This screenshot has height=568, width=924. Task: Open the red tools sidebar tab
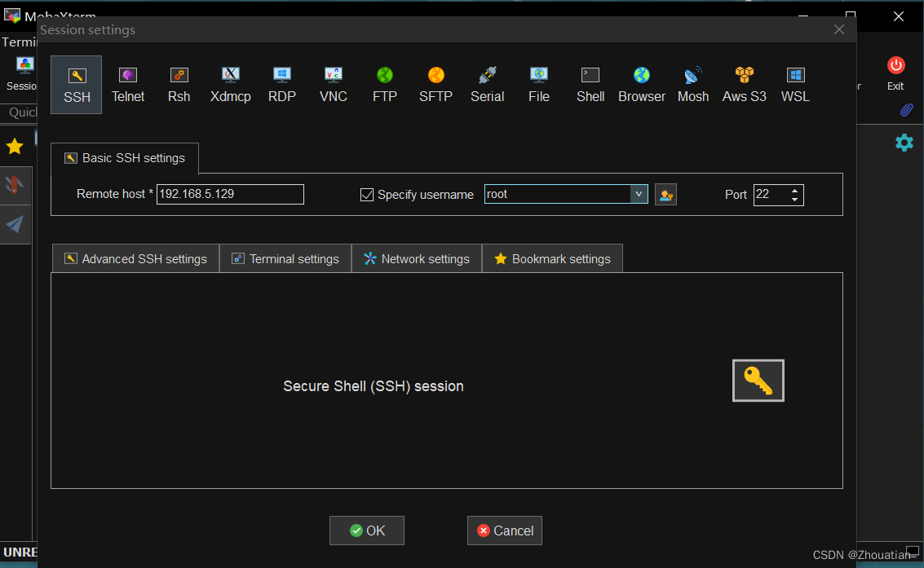click(x=15, y=186)
